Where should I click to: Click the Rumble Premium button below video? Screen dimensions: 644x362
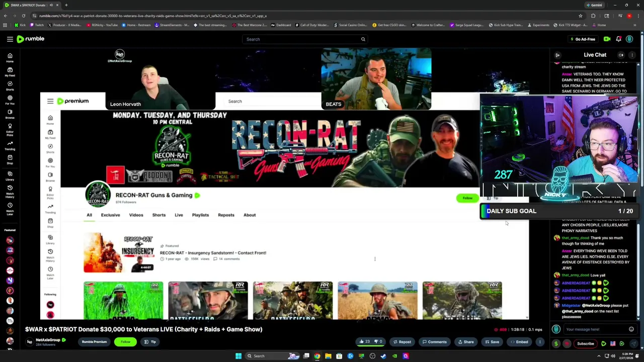click(x=94, y=342)
